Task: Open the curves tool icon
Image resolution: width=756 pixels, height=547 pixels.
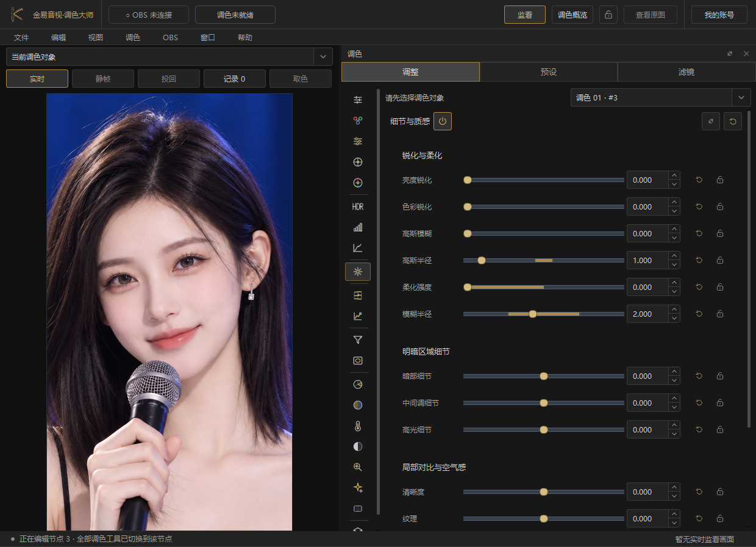Action: click(358, 248)
